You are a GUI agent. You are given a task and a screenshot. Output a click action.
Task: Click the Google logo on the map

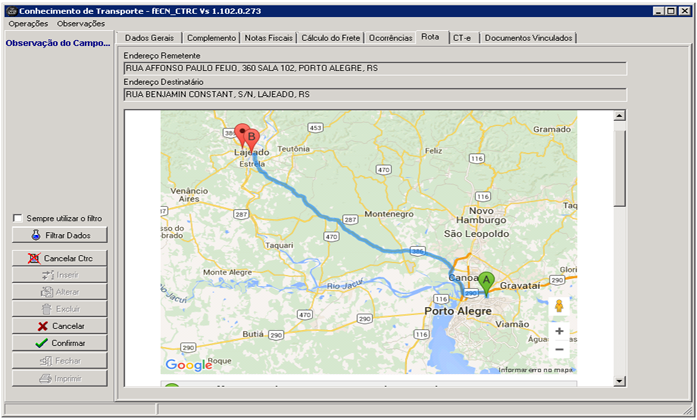click(x=188, y=365)
